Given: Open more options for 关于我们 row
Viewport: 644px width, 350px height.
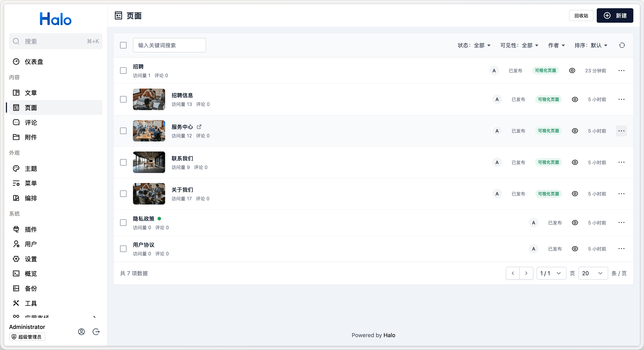Looking at the screenshot, I should point(621,194).
